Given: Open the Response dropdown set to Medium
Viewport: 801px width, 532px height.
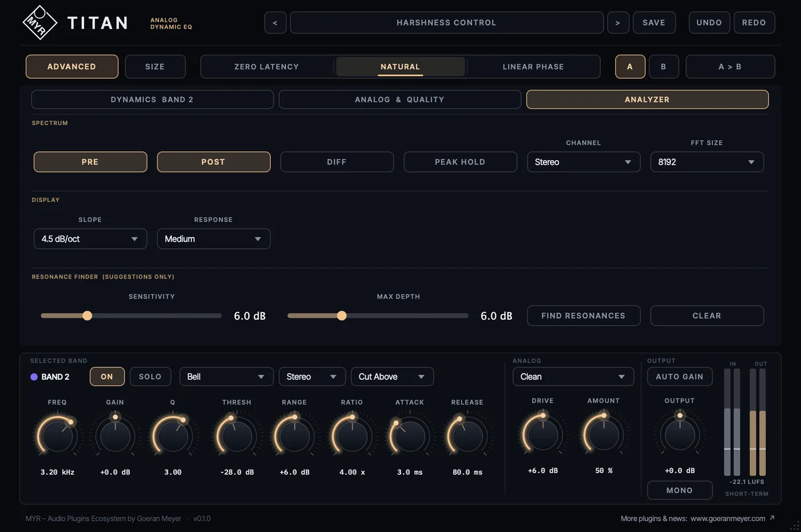Looking at the screenshot, I should coord(213,239).
